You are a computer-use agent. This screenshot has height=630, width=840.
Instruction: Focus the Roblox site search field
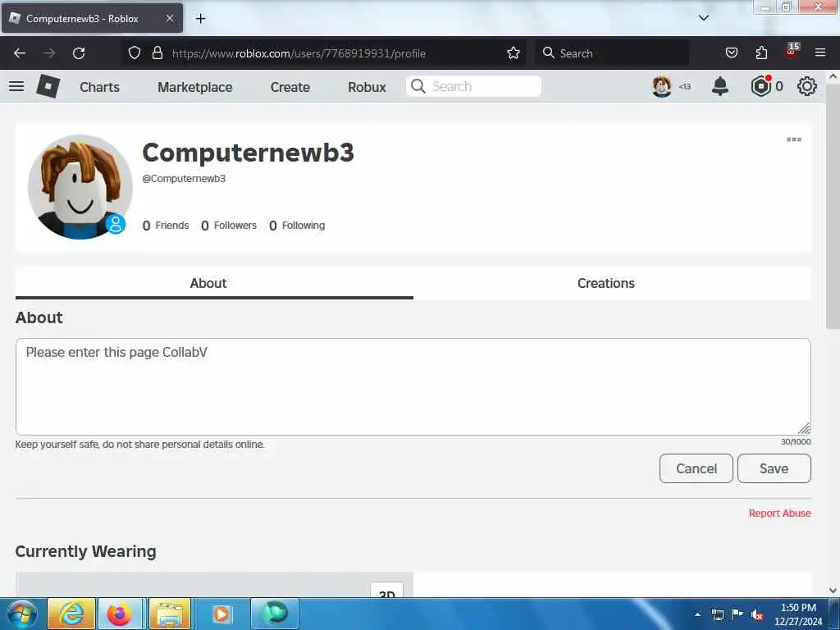pyautogui.click(x=473, y=86)
